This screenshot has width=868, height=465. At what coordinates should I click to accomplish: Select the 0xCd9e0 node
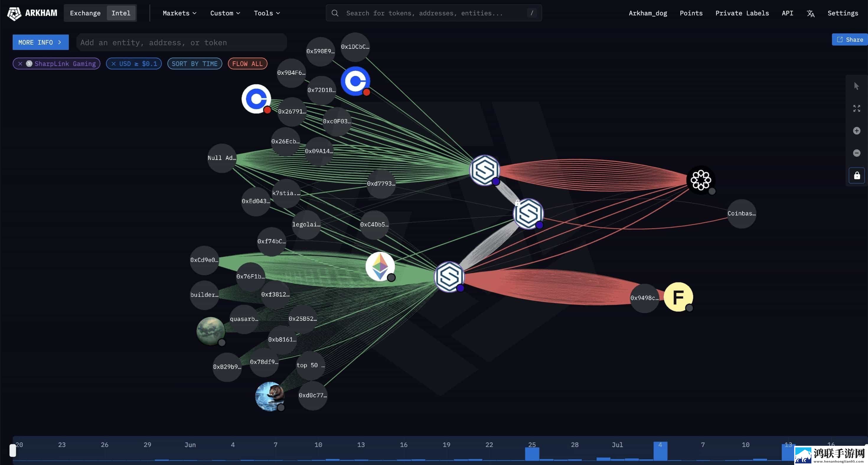(204, 260)
